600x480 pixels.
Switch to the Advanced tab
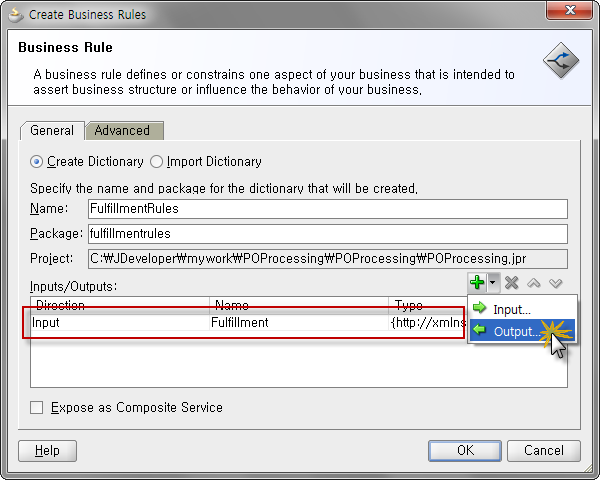pos(125,131)
